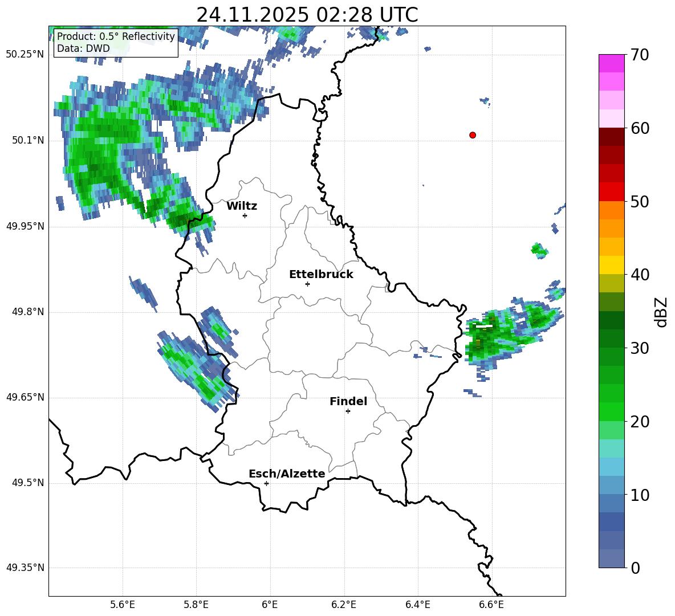Click the Esch/Alzette city label

coord(287,474)
